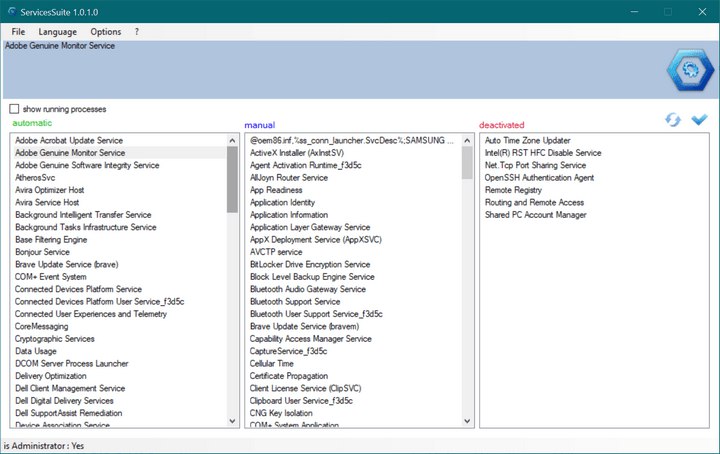Select Dell Client Management Service
This screenshot has width=720, height=454.
(70, 388)
